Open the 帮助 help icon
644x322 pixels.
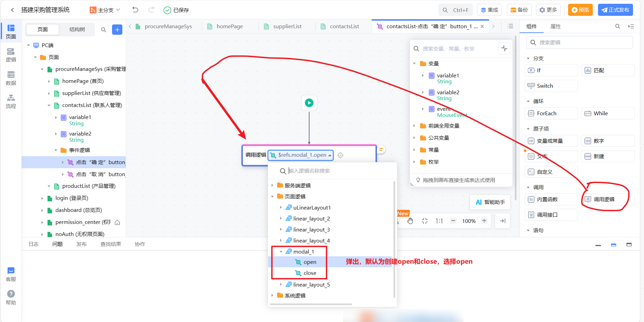point(11,298)
